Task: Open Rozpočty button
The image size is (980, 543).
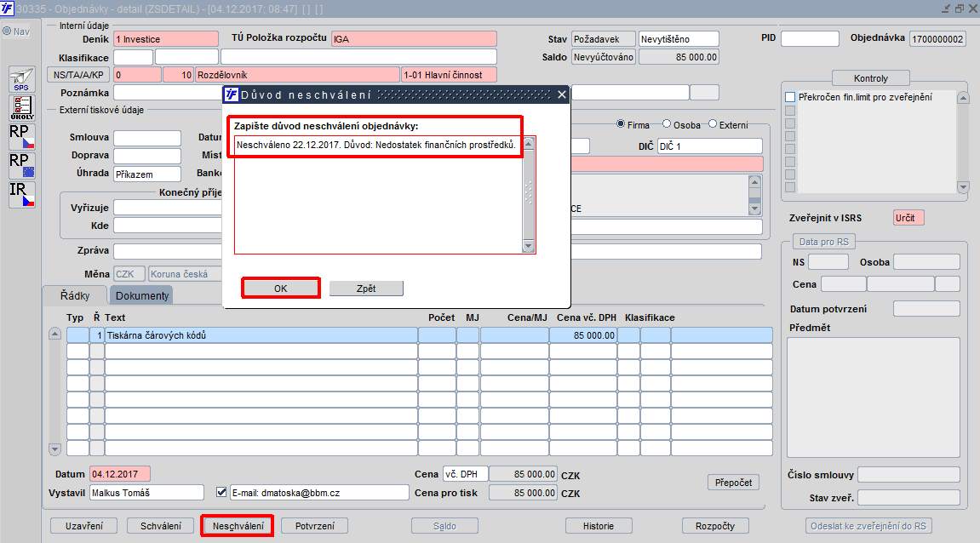Action: pos(715,526)
